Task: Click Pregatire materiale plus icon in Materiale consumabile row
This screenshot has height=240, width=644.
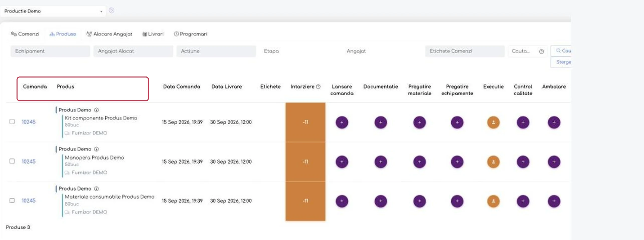Action: 420,201
